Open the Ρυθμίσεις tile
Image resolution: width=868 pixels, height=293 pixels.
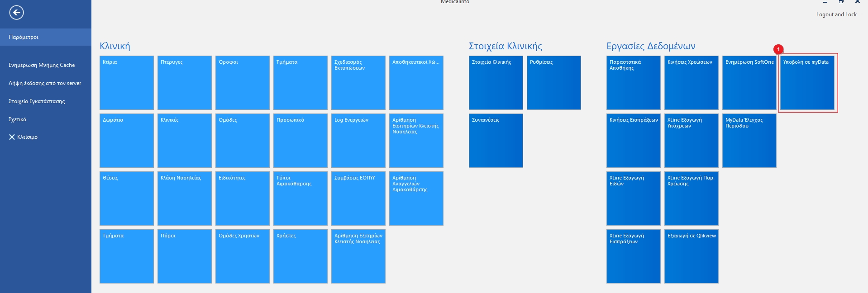tap(553, 83)
